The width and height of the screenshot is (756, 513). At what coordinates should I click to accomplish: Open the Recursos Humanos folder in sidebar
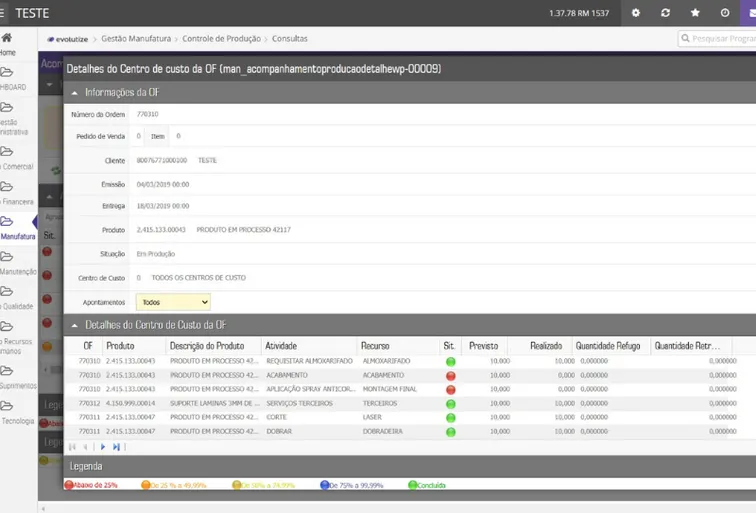[15, 338]
